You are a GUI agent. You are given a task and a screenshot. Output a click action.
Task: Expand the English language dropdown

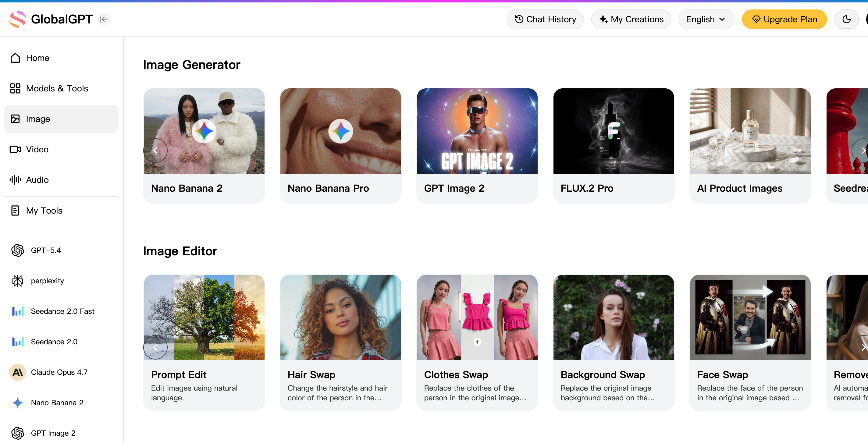tap(706, 19)
